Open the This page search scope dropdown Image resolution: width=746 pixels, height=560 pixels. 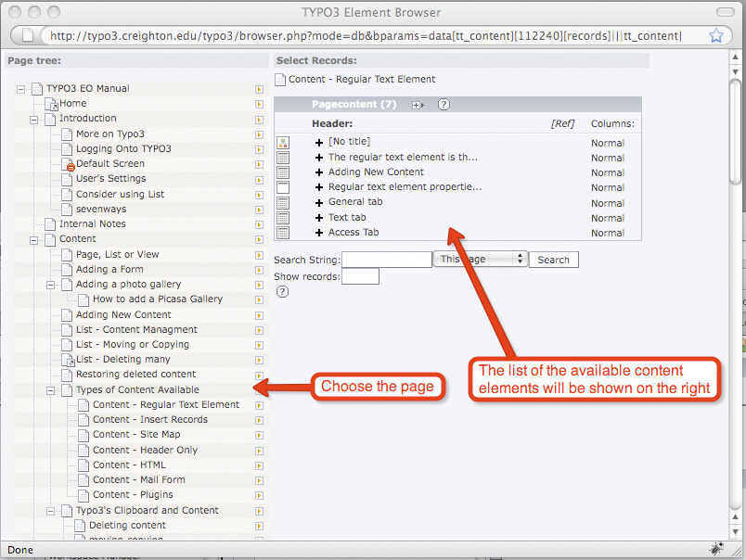coord(480,260)
